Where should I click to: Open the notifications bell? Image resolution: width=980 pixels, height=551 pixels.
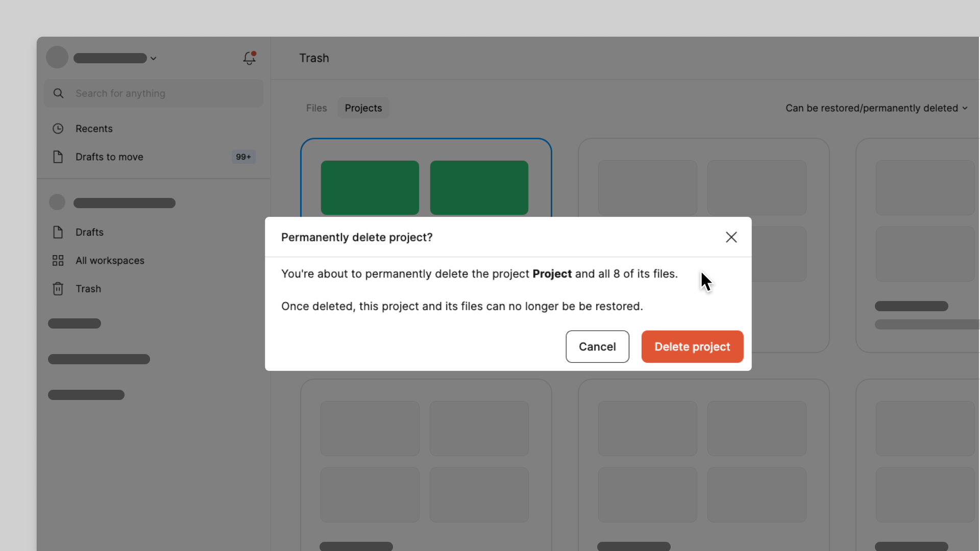(249, 58)
